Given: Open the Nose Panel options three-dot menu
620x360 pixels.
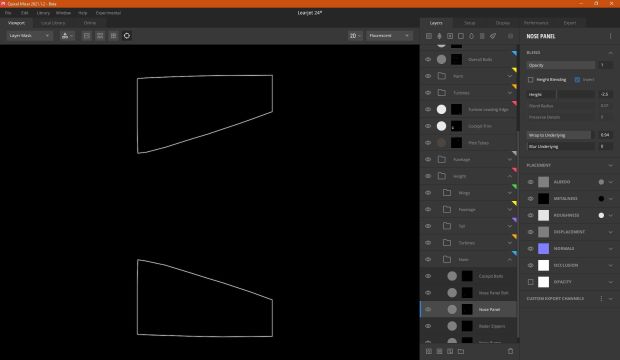Looking at the screenshot, I should coord(611,36).
